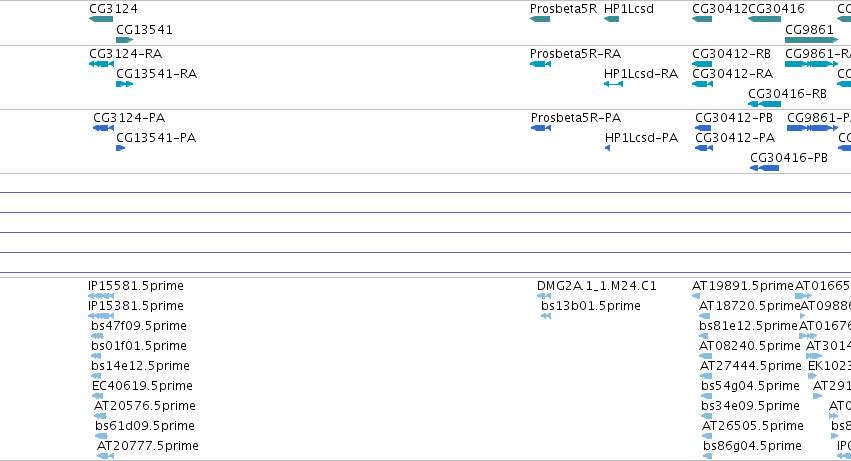The width and height of the screenshot is (851, 461).
Task: Select EST AT19891.5prime
Action: (x=696, y=296)
